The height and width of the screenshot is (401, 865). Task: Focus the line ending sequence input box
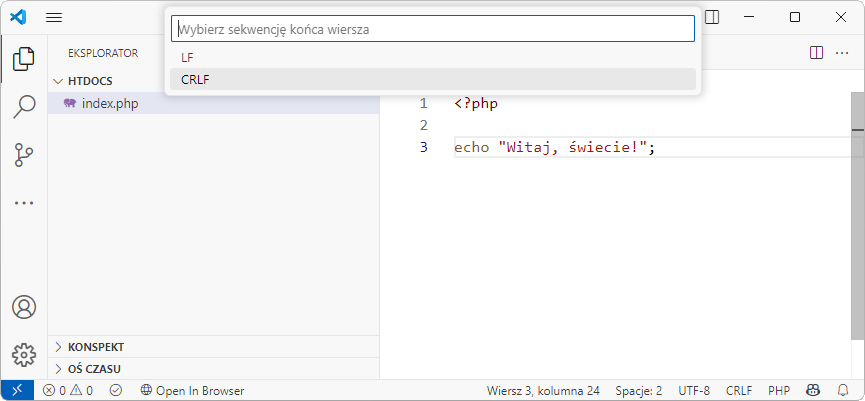point(432,29)
